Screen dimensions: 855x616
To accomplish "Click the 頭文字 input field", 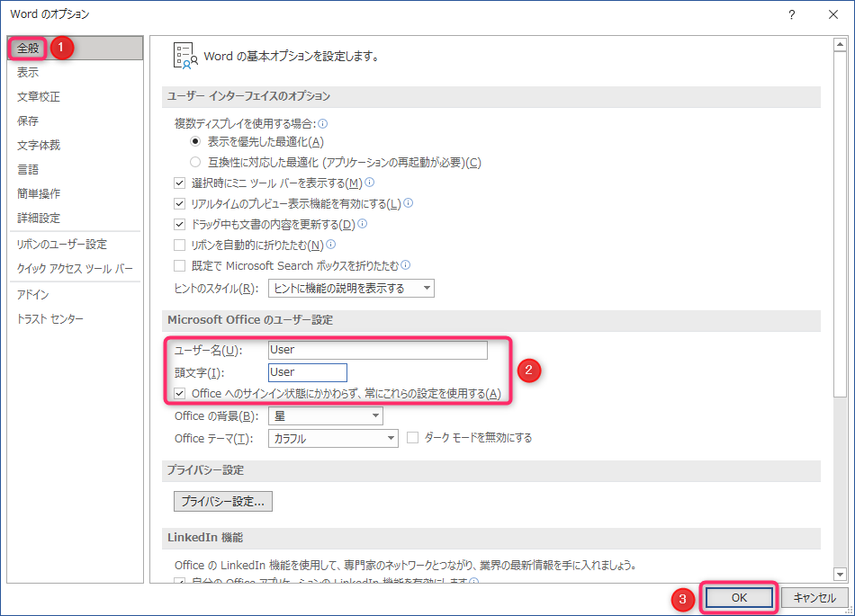I will [x=308, y=372].
